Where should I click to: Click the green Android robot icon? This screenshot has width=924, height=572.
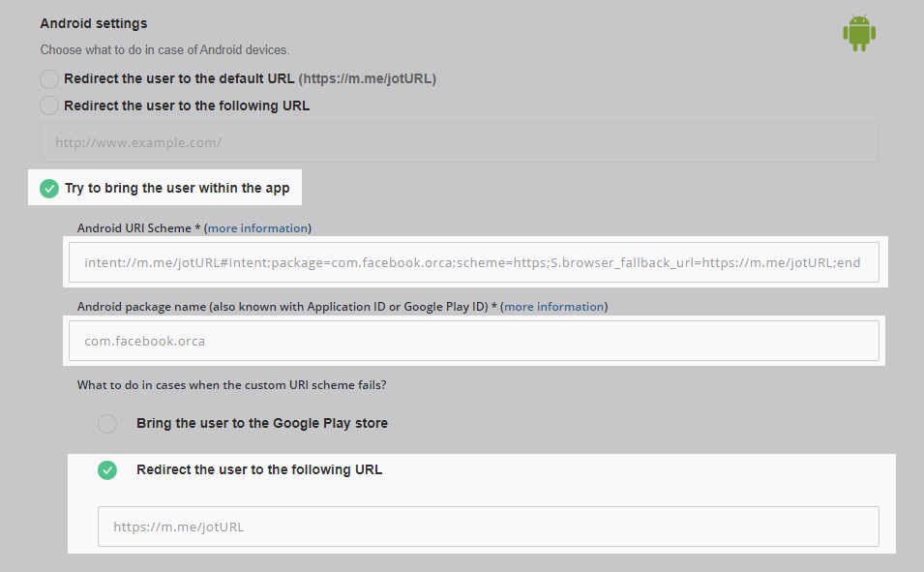point(859,33)
